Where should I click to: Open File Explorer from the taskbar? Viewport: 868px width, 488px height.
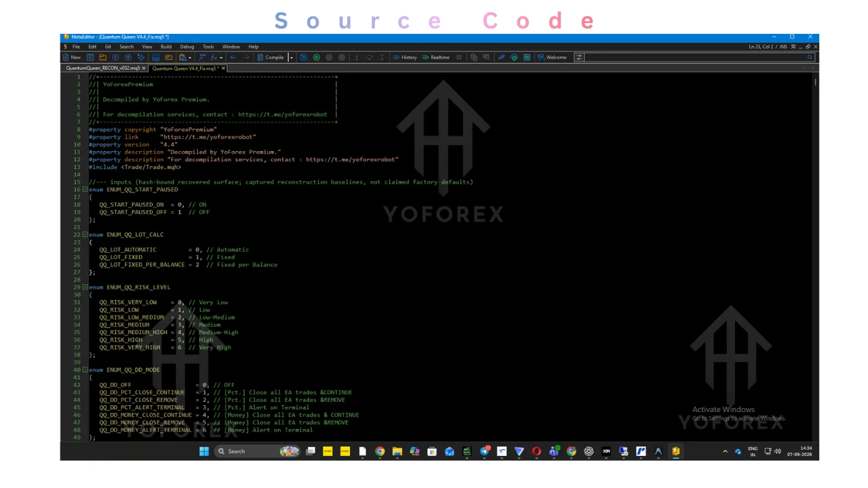pyautogui.click(x=397, y=451)
